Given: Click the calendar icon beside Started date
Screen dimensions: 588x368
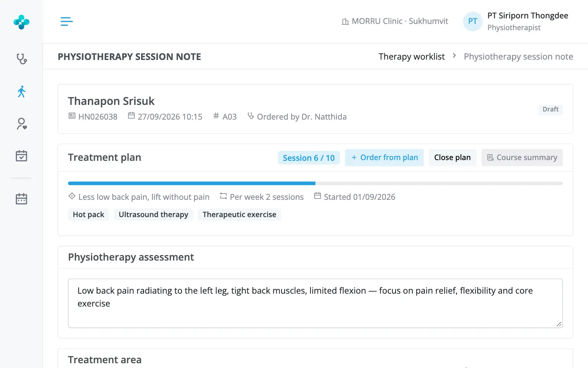Looking at the screenshot, I should [318, 196].
